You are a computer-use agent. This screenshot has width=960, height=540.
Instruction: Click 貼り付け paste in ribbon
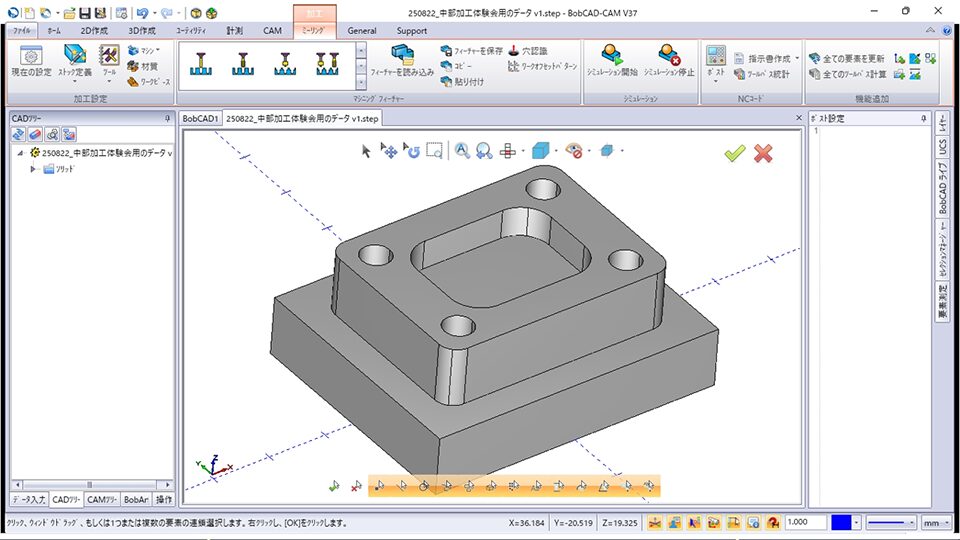[462, 81]
